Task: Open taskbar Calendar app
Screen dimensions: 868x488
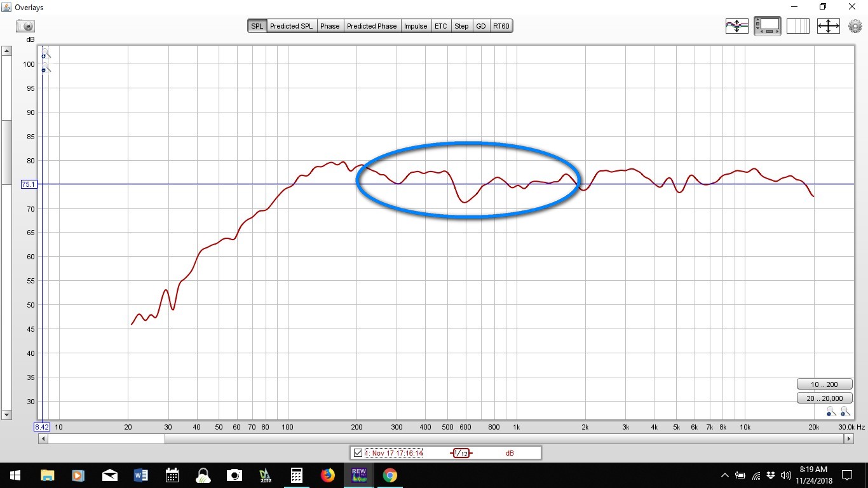Action: (172, 475)
